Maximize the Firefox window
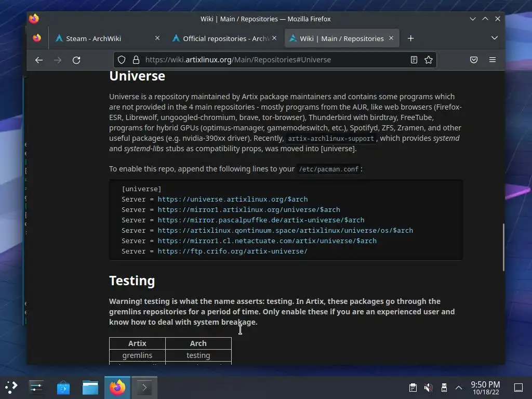The height and width of the screenshot is (399, 532). (x=485, y=19)
